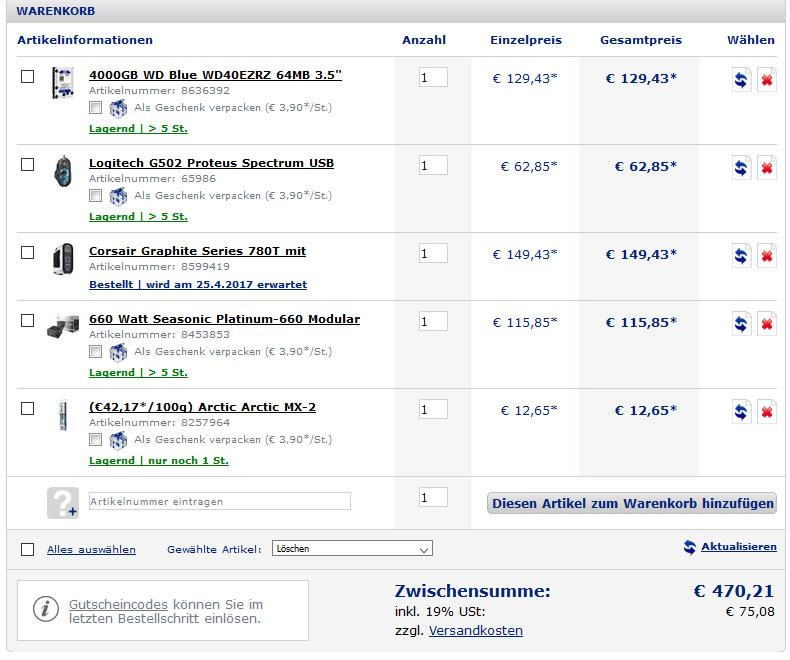Image resolution: width=790 pixels, height=660 pixels.
Task: Select the Logitech G502 row checkbox
Action: [x=27, y=165]
